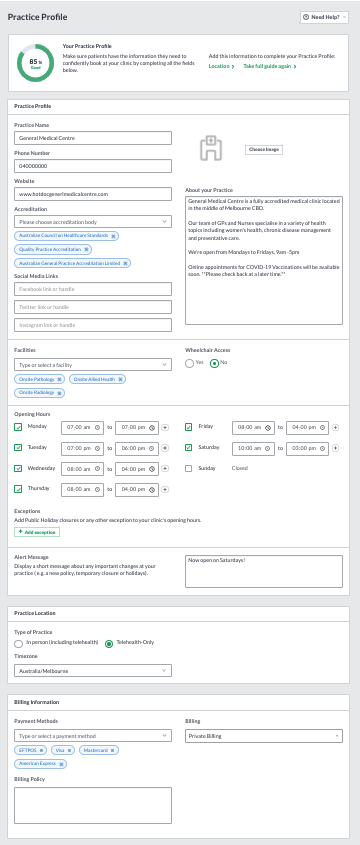Click the Add exception button
This screenshot has width=360, height=845.
37,532
